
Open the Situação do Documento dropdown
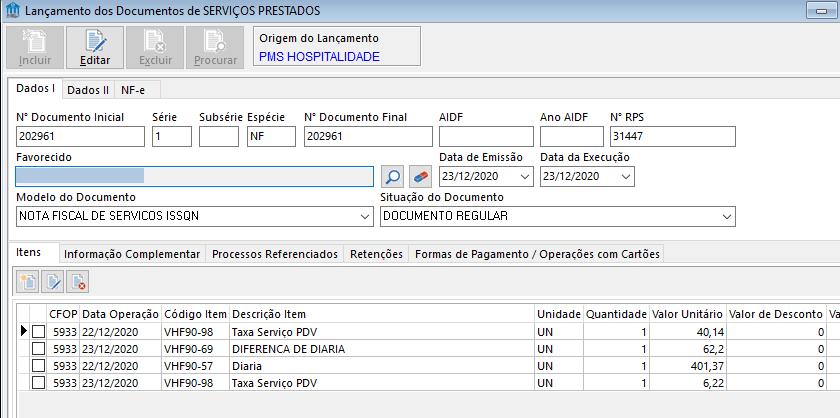[x=726, y=216]
